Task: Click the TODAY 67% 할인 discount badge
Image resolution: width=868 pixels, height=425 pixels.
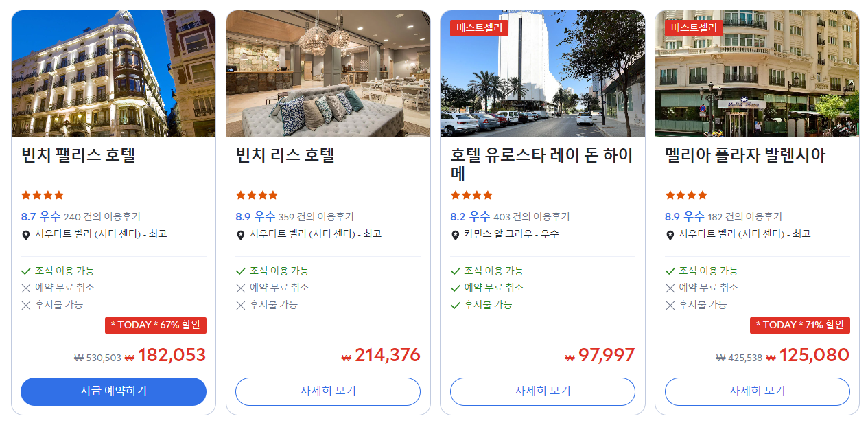Action: click(156, 325)
